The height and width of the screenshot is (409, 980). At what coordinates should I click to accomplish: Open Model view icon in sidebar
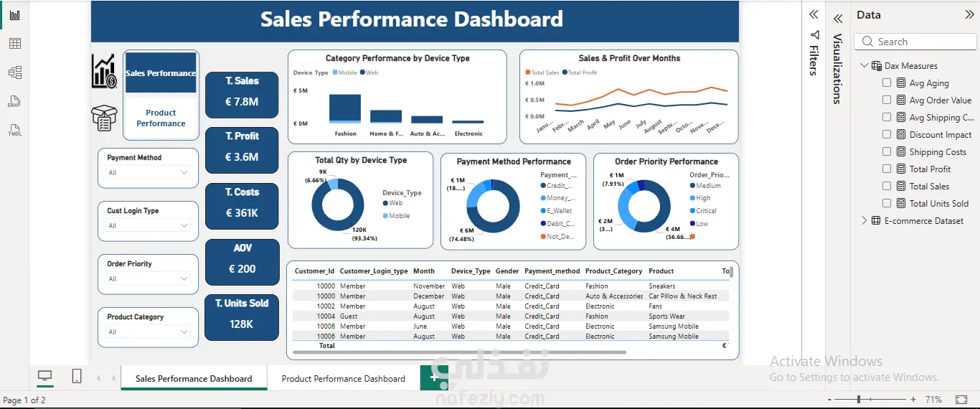[14, 72]
